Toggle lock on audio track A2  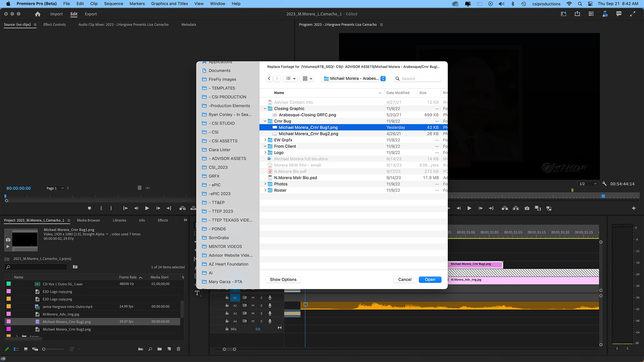click(x=227, y=305)
